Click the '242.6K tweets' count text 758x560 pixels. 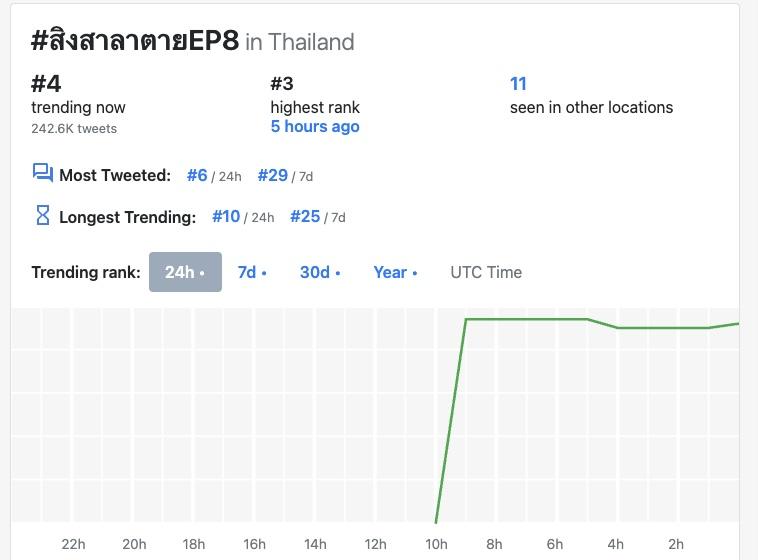pyautogui.click(x=74, y=128)
